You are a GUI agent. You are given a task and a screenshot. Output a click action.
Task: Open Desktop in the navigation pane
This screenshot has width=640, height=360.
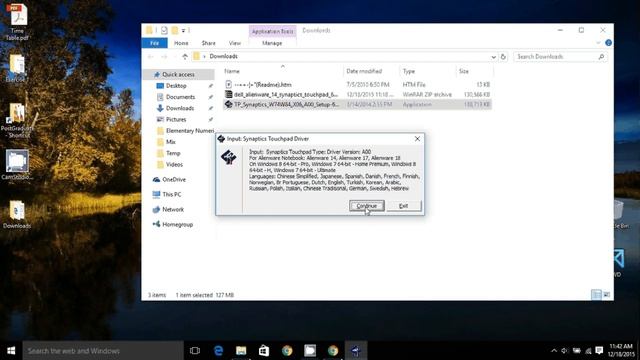pos(176,86)
